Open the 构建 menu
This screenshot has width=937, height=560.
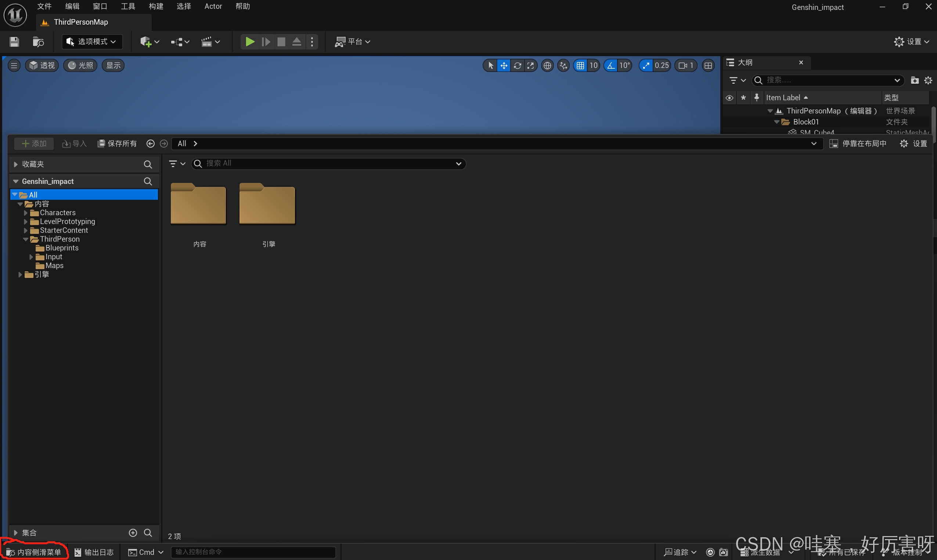tap(156, 6)
